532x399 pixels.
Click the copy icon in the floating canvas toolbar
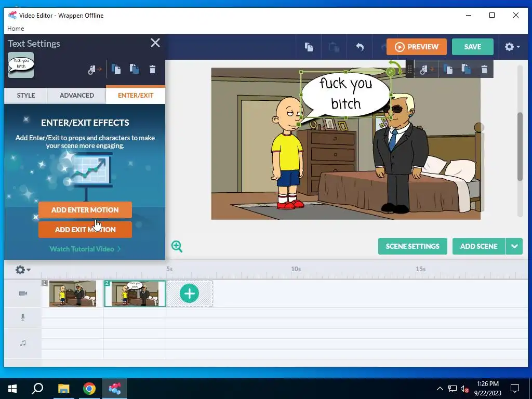(x=448, y=70)
